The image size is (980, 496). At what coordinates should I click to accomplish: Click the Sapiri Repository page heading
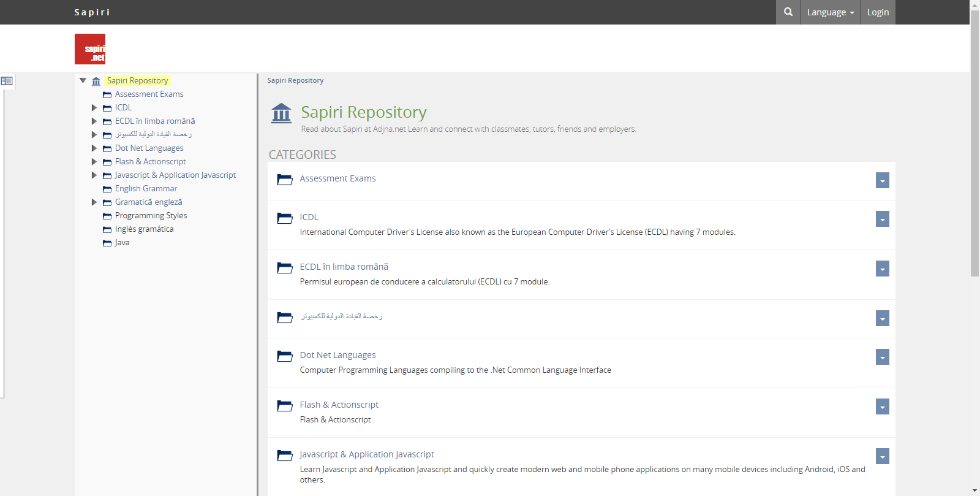pyautogui.click(x=364, y=112)
